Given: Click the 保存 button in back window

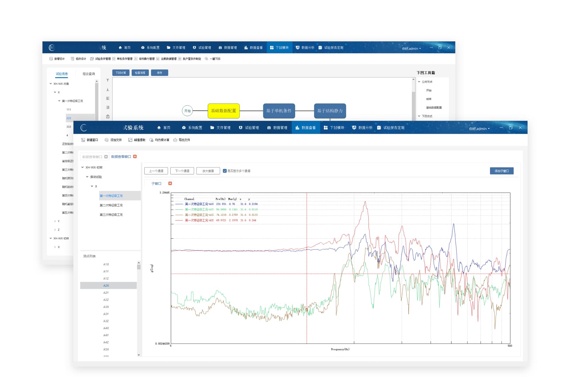Looking at the screenshot, I should click(159, 73).
